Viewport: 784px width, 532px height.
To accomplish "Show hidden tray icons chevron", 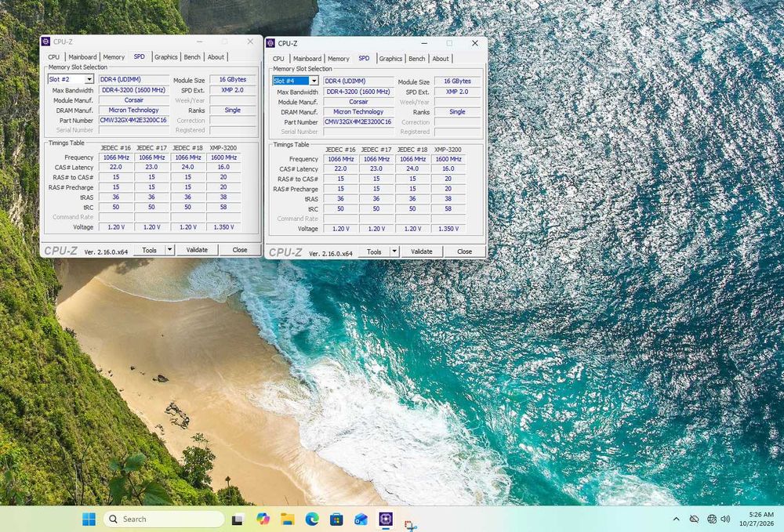I will coord(677,519).
